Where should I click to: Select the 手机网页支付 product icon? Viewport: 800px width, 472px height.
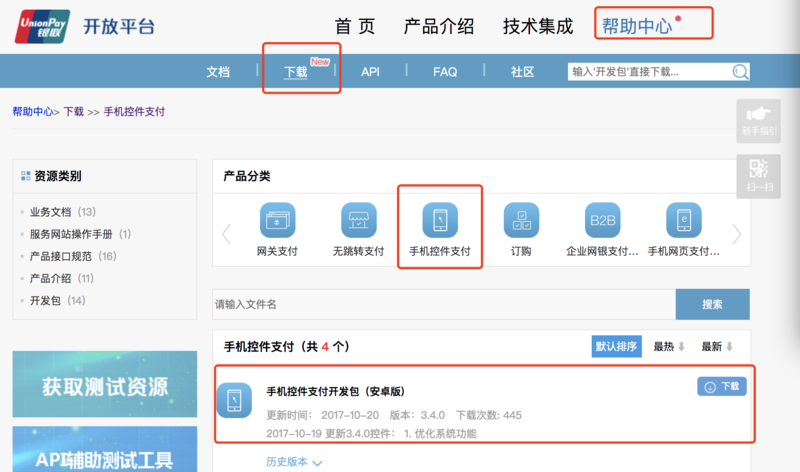point(684,220)
